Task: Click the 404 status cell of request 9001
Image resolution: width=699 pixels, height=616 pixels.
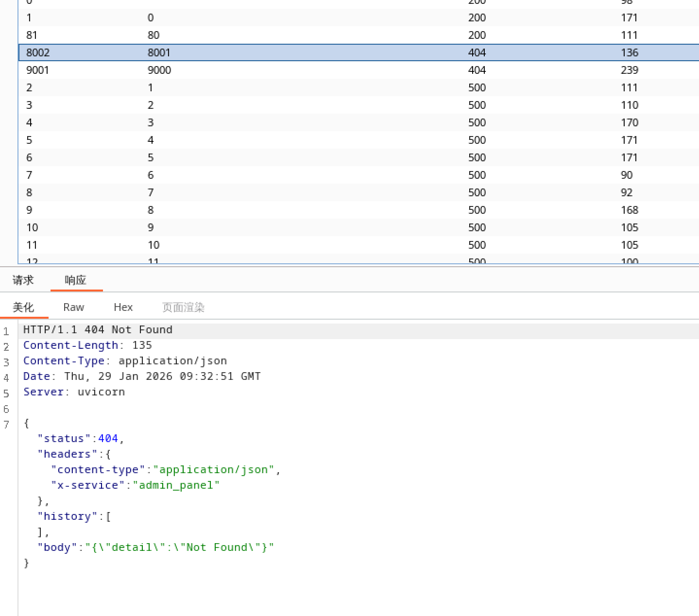Action: coord(477,70)
